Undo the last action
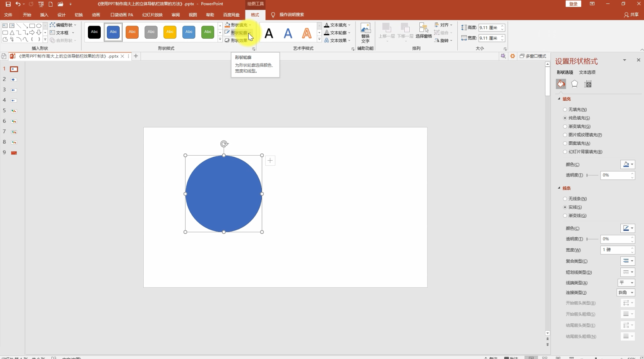644x359 pixels. (x=18, y=4)
